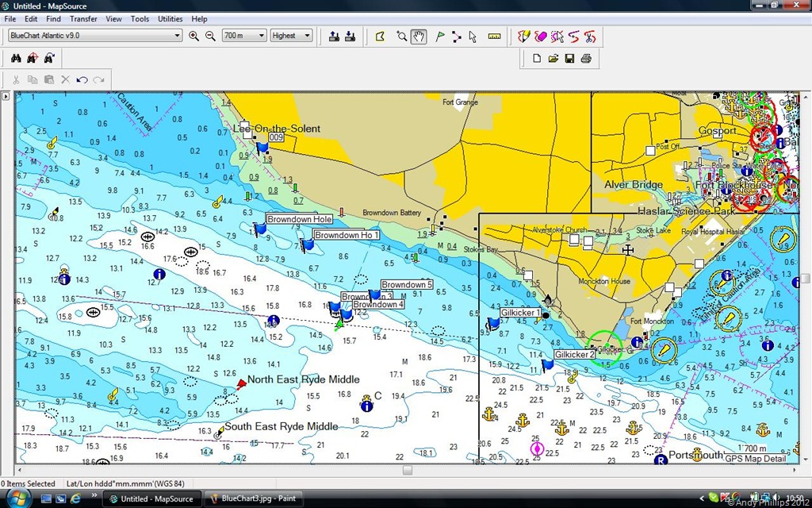
Task: Zoom in using the magnifier plus icon
Action: click(194, 36)
